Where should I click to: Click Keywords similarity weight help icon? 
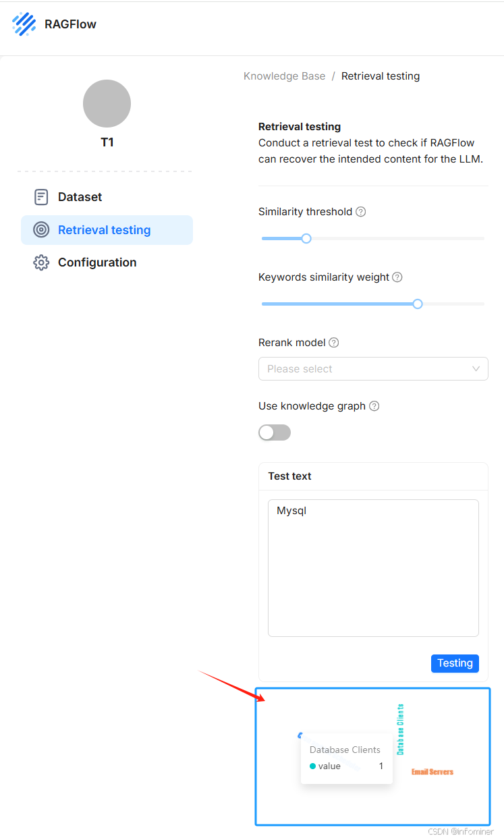397,277
